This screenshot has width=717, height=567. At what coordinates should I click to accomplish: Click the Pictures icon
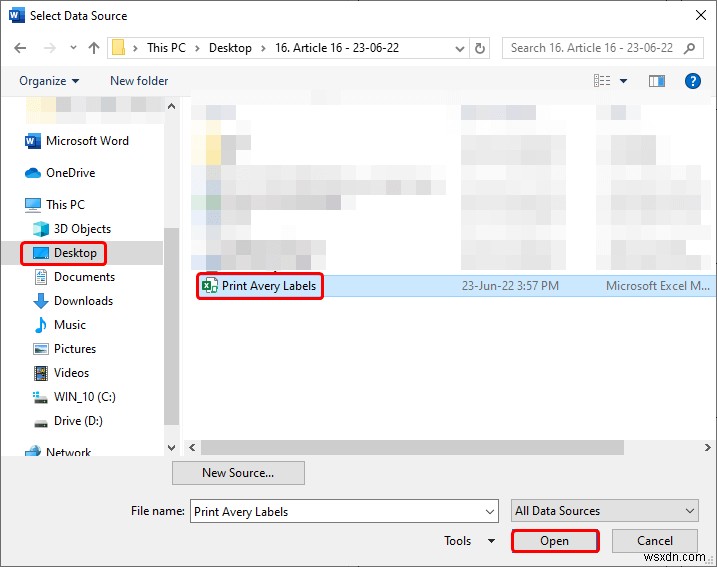(41, 349)
